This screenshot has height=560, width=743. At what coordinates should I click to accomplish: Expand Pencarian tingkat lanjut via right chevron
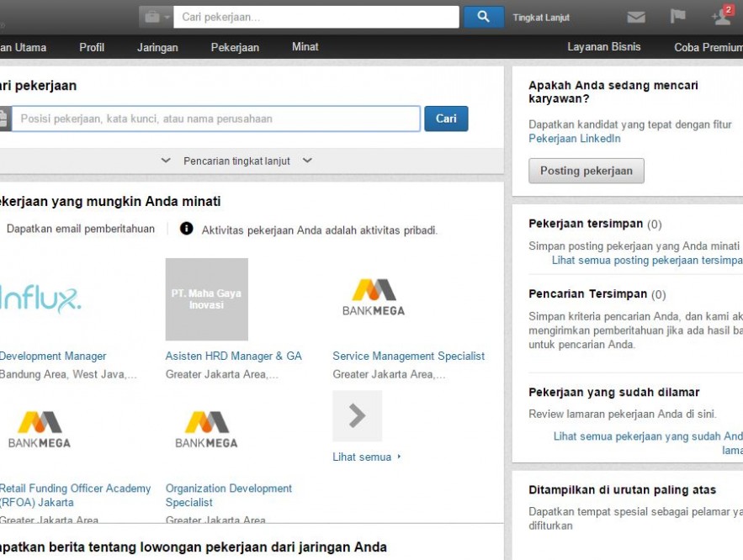(307, 161)
